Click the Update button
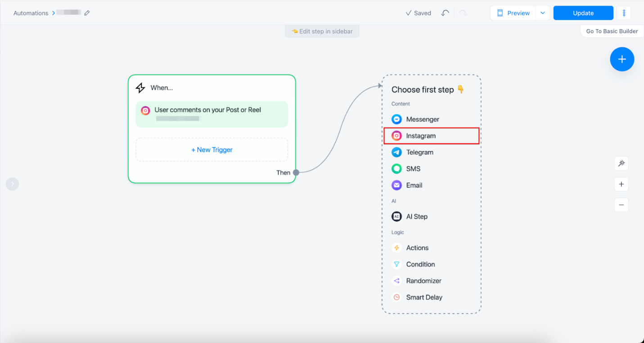Viewport: 644px width, 343px height. (x=583, y=13)
